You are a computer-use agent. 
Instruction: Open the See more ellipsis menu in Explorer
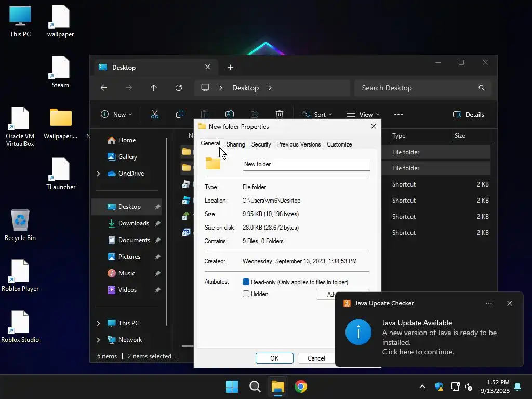398,115
